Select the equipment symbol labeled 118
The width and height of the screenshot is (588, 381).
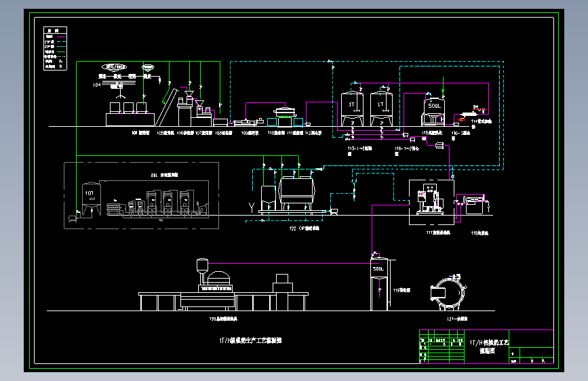pos(474,204)
